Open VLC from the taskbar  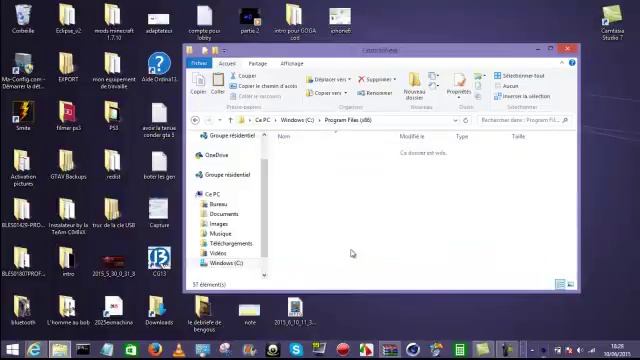pyautogui.click(x=178, y=350)
